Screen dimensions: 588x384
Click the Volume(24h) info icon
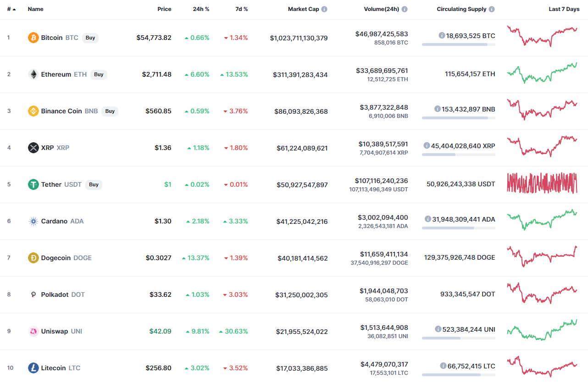(405, 9)
